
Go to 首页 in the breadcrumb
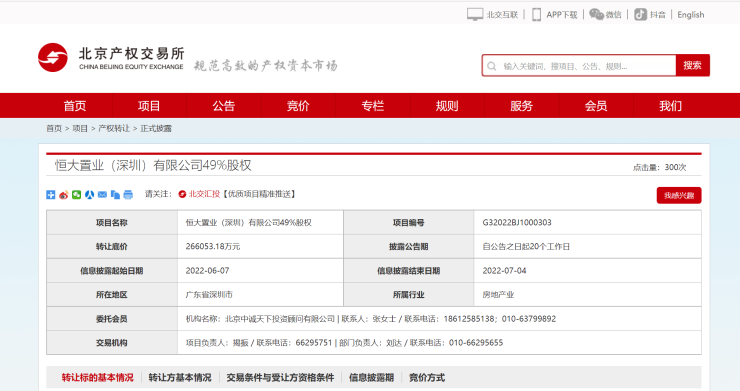[54, 128]
